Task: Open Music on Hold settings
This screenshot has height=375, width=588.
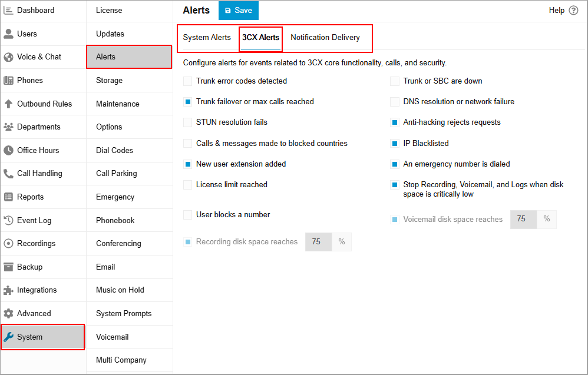Action: 130,290
